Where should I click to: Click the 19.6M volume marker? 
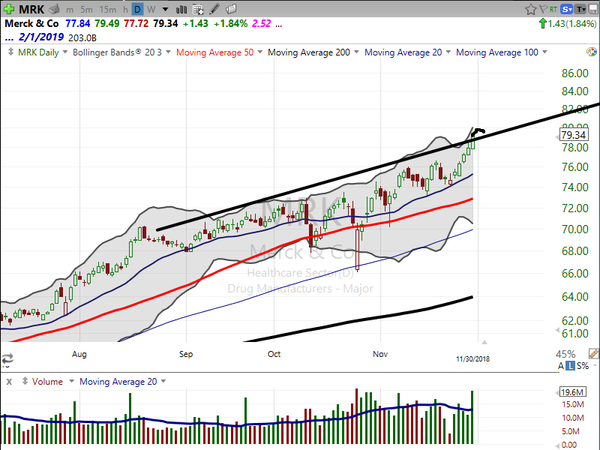pos(572,392)
